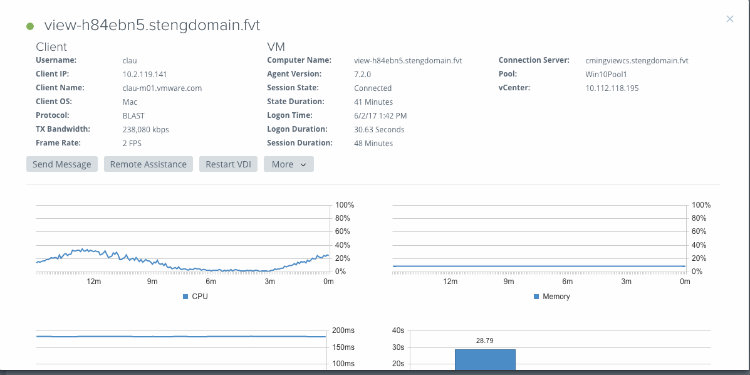This screenshot has height=375, width=750.
Task: Select the view-h84ebn5.stengdomain.fvt title
Action: click(x=152, y=25)
